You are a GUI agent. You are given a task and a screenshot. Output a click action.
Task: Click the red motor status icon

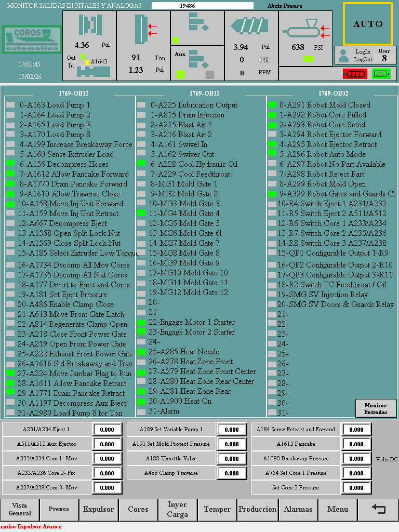click(x=354, y=74)
